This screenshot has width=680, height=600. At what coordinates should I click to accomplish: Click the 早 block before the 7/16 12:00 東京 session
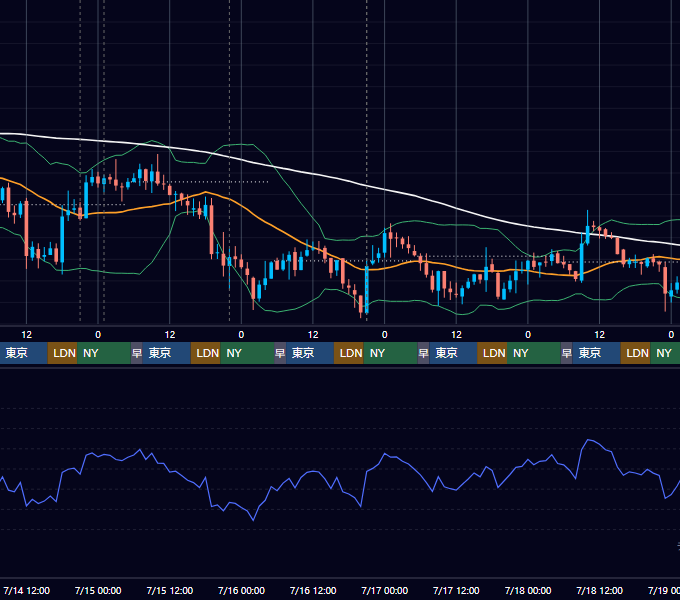pyautogui.click(x=280, y=353)
